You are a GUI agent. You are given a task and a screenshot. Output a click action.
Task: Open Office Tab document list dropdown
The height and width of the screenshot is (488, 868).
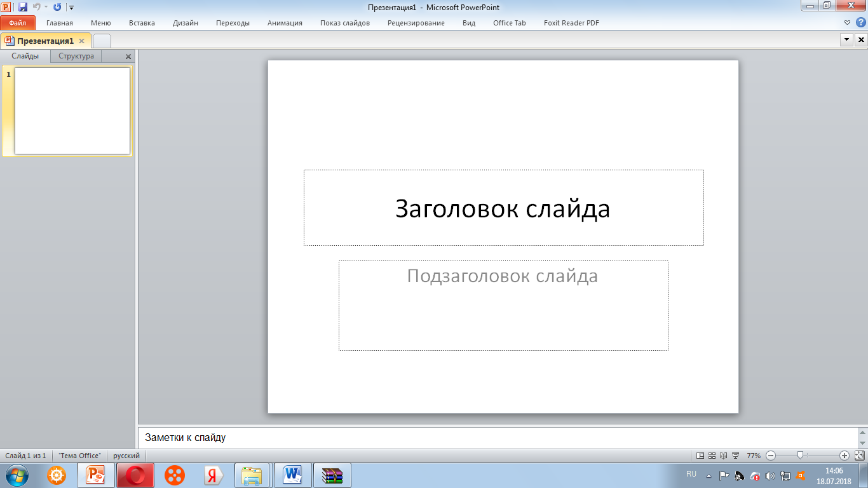tap(846, 40)
